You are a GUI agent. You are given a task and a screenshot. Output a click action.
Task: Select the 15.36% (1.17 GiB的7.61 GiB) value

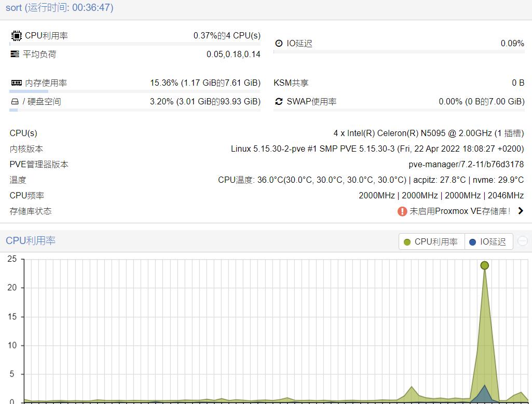(x=205, y=83)
